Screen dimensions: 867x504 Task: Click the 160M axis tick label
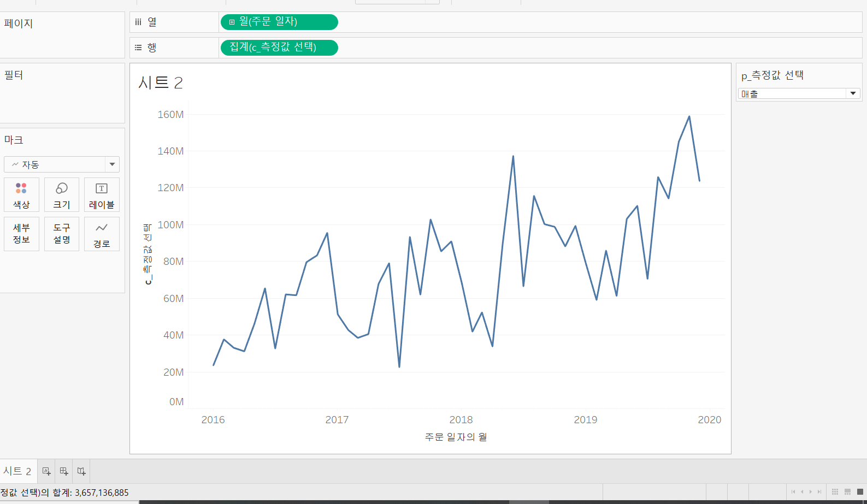point(170,115)
